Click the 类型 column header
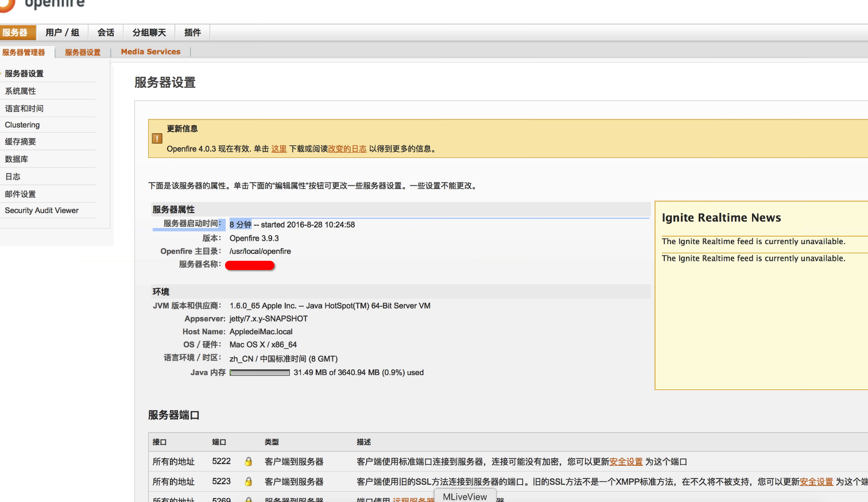 (x=272, y=442)
